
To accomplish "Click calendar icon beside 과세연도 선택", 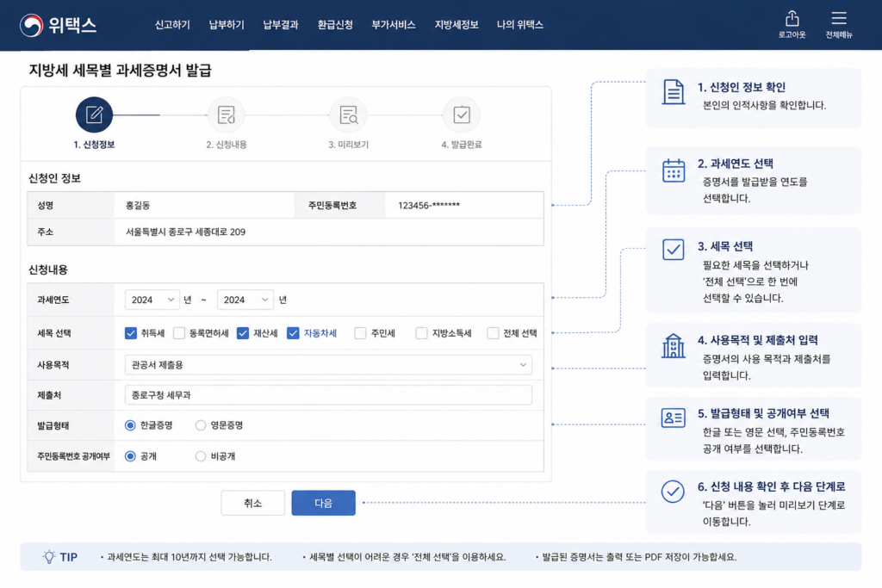I will pos(674,170).
